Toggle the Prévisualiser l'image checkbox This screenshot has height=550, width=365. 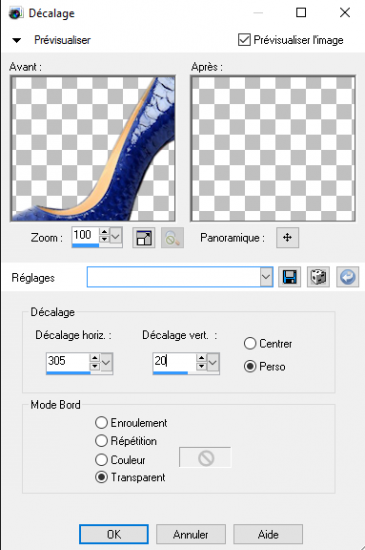[x=244, y=40]
